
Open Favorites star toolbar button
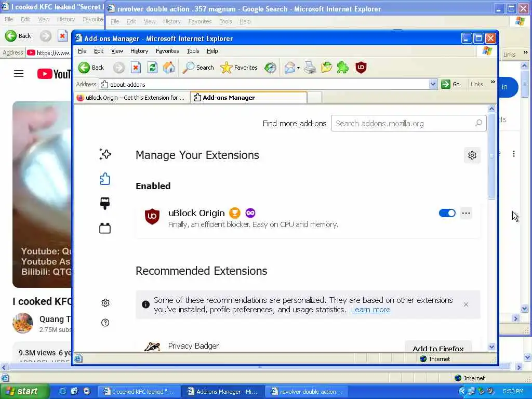point(239,68)
